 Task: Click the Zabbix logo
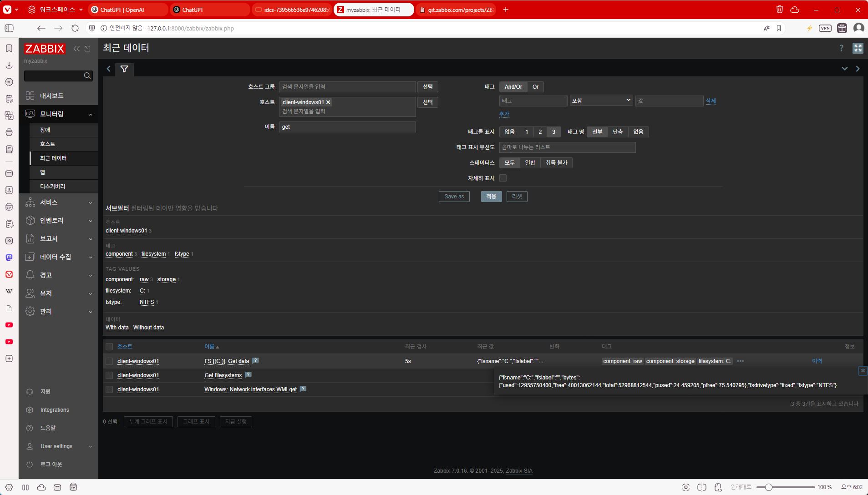click(x=45, y=49)
